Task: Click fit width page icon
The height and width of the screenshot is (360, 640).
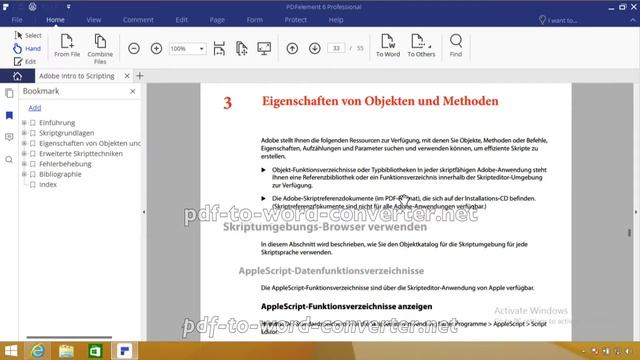Action: 219,49
